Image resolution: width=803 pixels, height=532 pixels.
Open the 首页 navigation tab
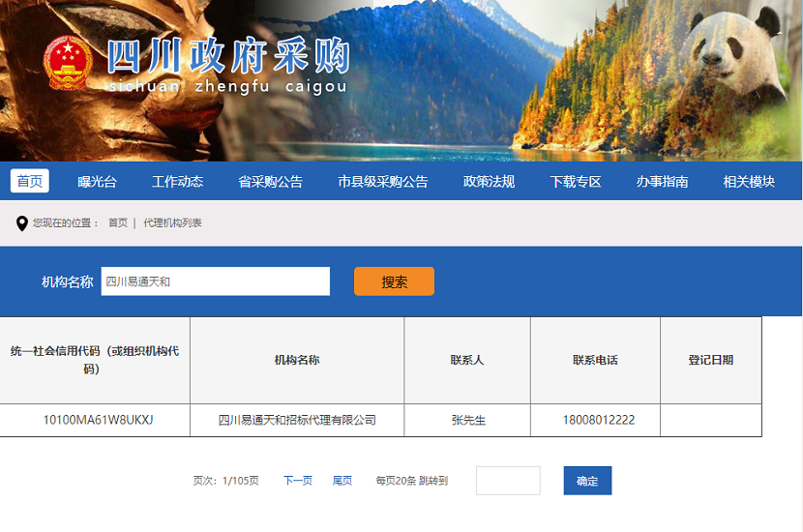(30, 181)
